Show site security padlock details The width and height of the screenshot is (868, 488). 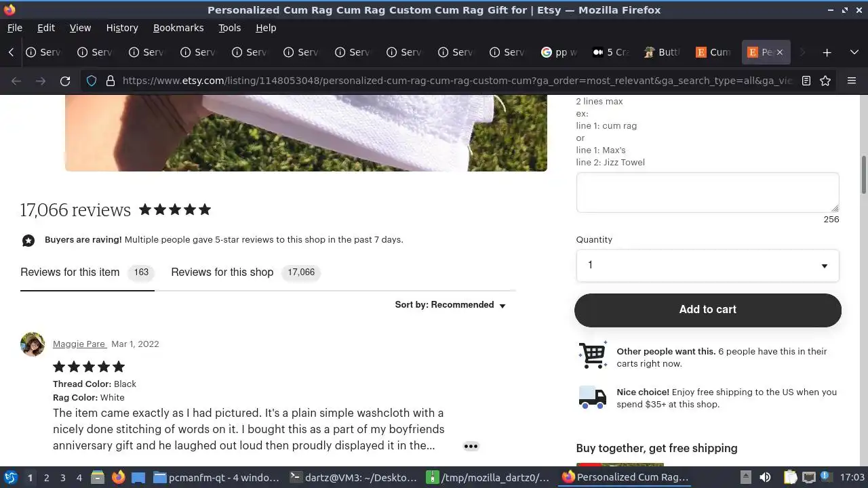point(111,81)
